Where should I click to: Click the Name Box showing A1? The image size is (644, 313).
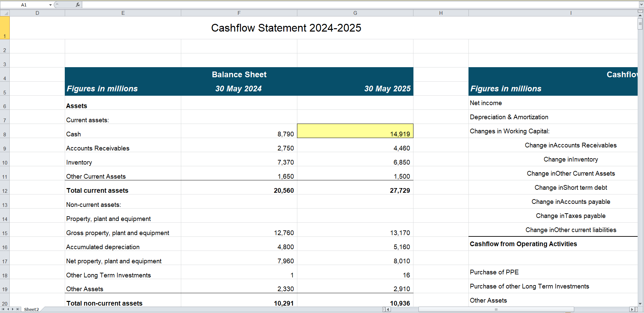coord(24,5)
